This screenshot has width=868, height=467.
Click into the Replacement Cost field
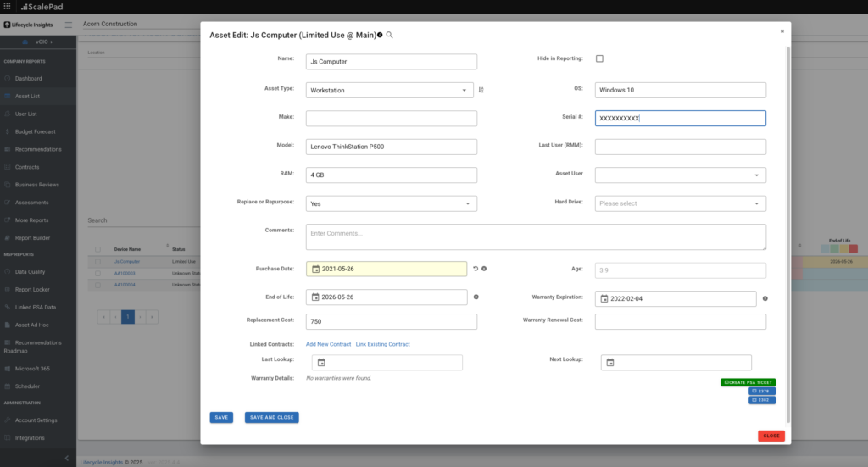[x=392, y=321]
